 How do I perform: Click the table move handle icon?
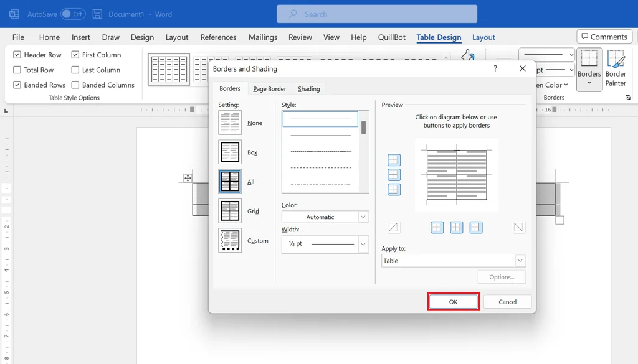188,178
